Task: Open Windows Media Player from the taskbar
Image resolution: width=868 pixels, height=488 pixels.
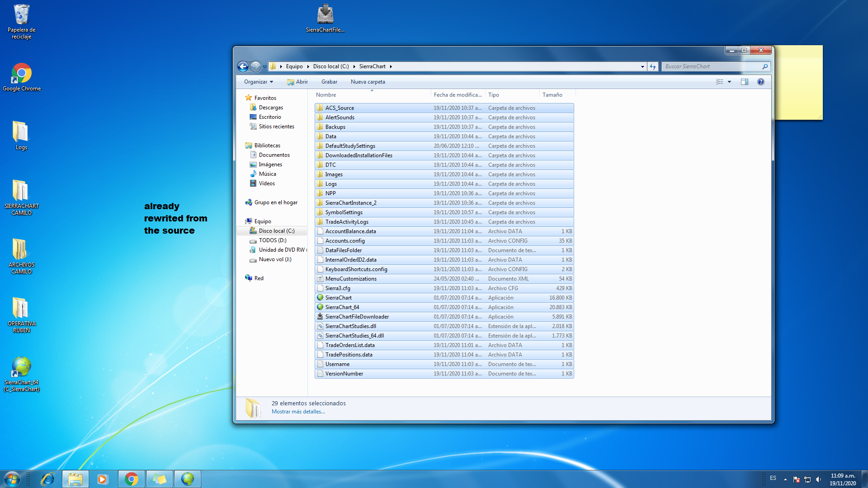Action: [x=103, y=479]
